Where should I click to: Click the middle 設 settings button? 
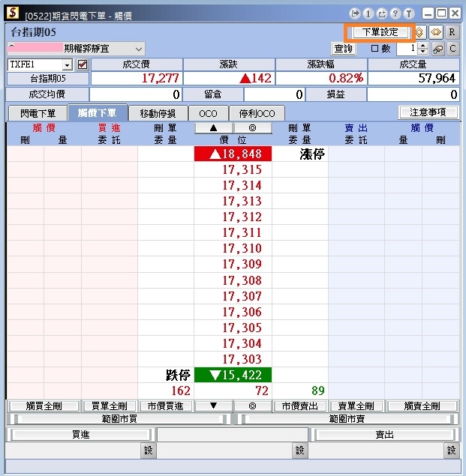300,451
